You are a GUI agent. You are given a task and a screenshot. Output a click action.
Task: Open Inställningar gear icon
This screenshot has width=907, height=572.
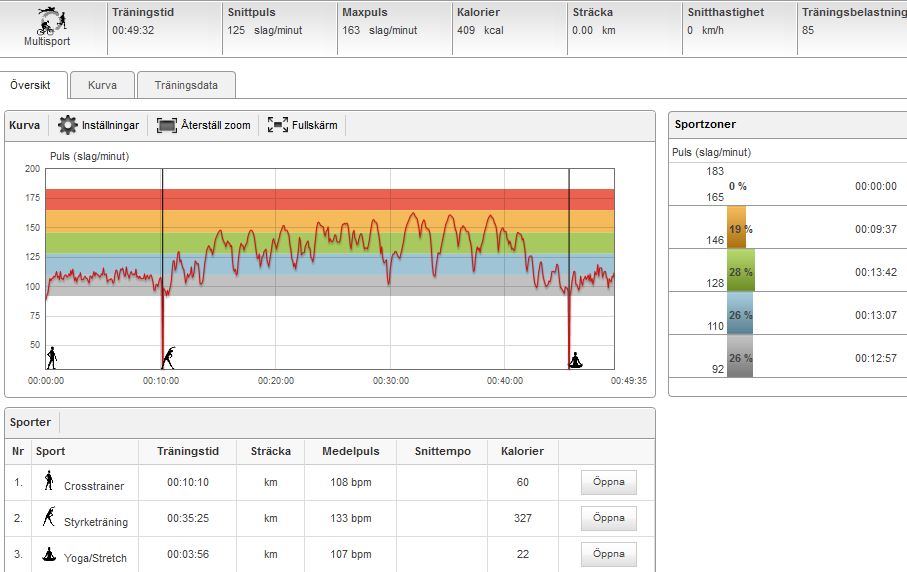(67, 126)
